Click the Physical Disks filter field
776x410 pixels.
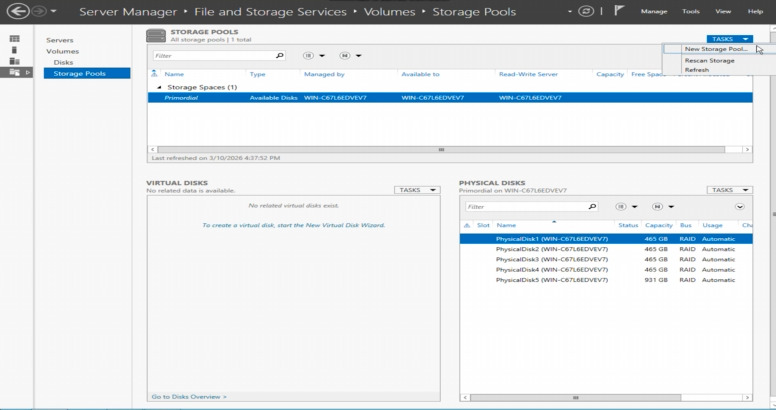pos(526,206)
